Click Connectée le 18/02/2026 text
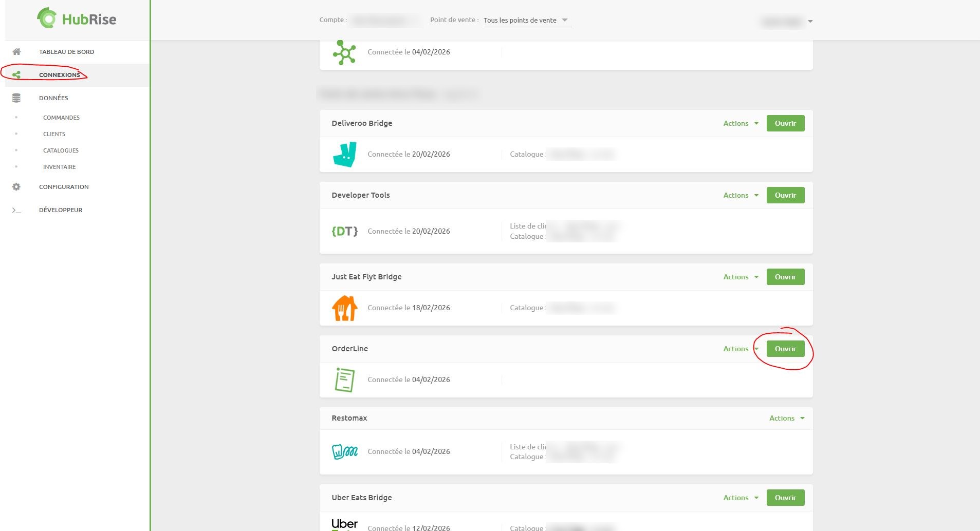Screen dimensions: 980x531 point(409,308)
